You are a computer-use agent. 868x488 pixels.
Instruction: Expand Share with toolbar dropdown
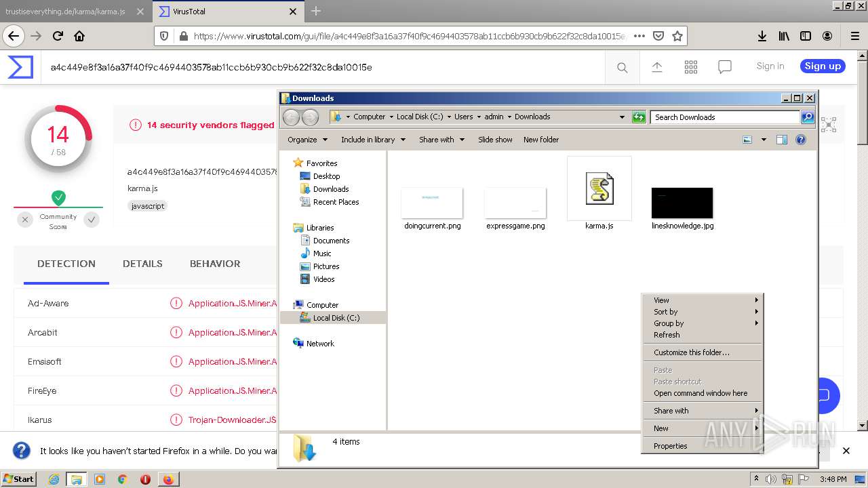(442, 140)
